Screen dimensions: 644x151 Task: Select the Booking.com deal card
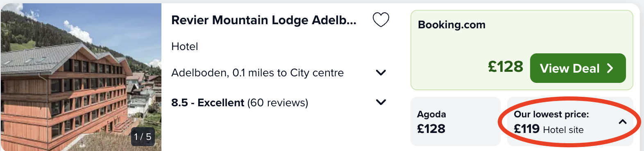(522, 50)
